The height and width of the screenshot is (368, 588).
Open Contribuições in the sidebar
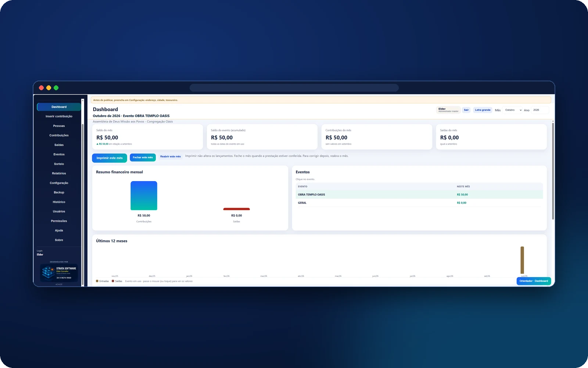point(59,135)
